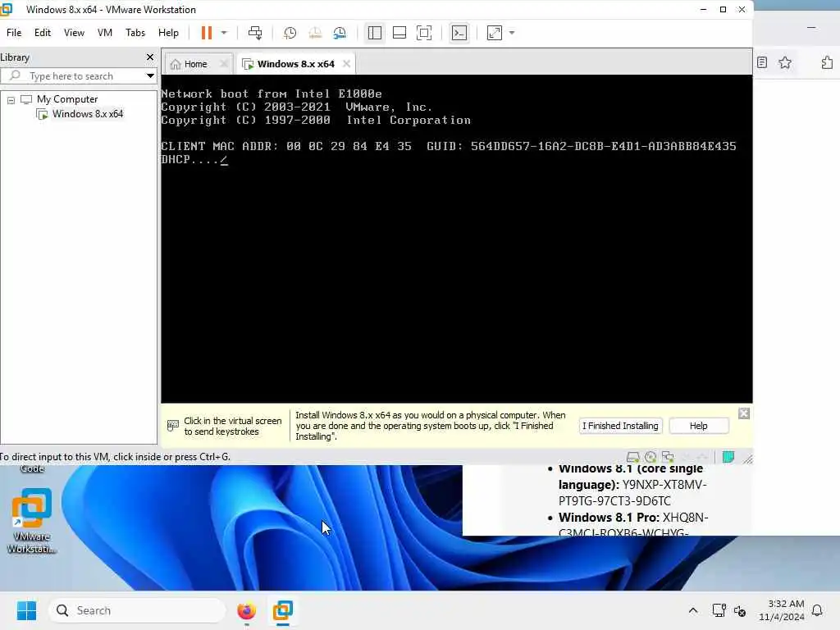The height and width of the screenshot is (630, 840).
Task: Click the stretch guest display icon
Action: point(495,33)
